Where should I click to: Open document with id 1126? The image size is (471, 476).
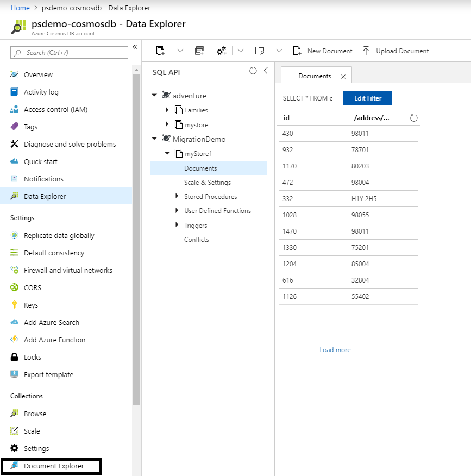click(348, 297)
